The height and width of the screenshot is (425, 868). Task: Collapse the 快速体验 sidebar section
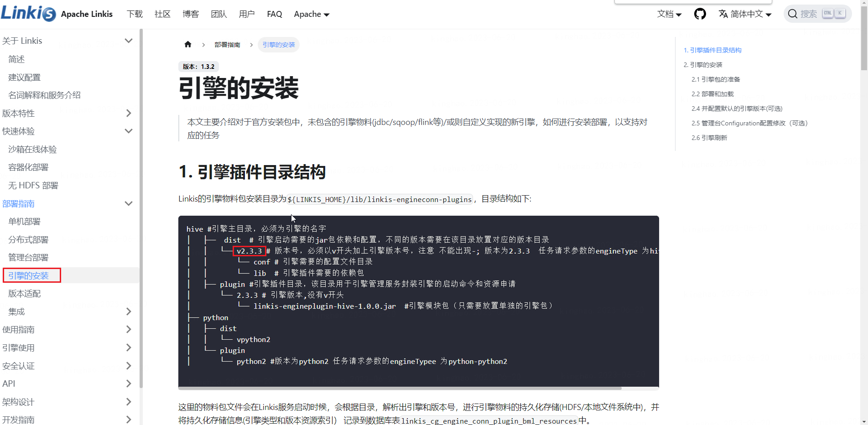(129, 131)
